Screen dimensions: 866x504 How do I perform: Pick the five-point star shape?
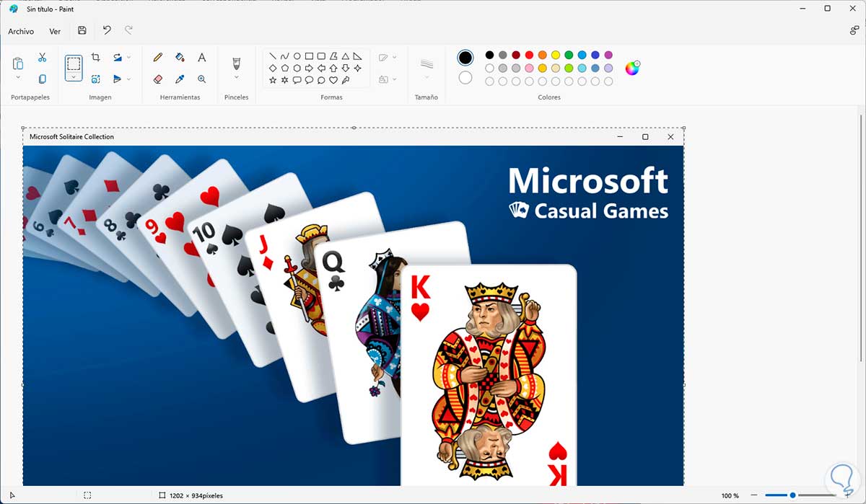(273, 80)
